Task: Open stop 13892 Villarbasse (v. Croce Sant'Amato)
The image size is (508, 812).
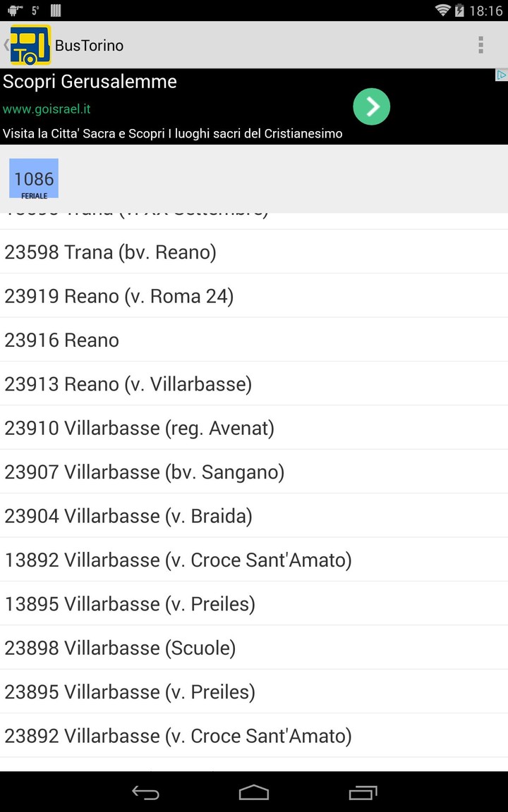Action: point(254,560)
